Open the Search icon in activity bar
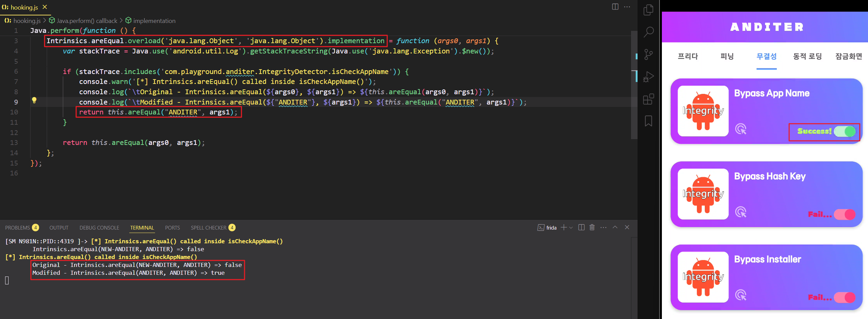The width and height of the screenshot is (868, 319). click(x=649, y=32)
